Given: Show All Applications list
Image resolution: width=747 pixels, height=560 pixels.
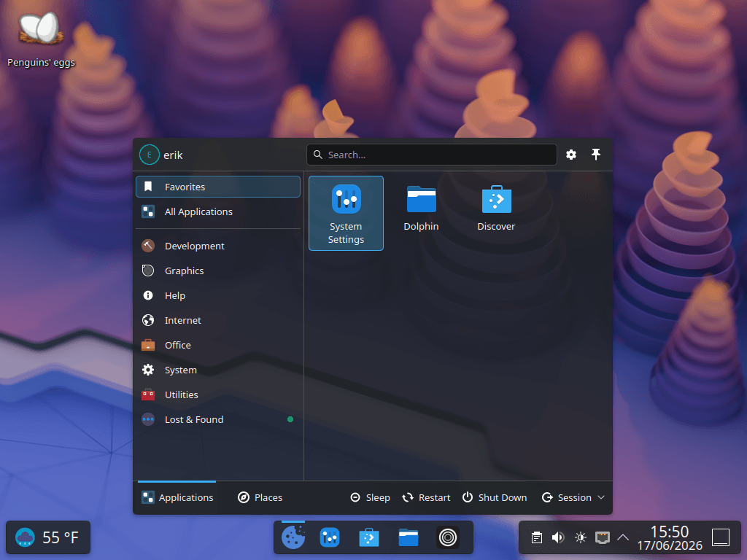Looking at the screenshot, I should pos(218,211).
